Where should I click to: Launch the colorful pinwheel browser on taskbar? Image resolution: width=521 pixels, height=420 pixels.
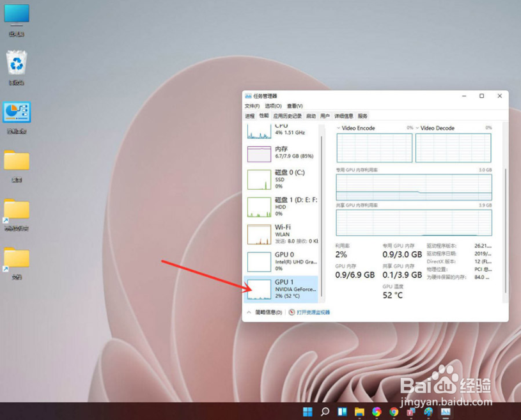click(x=377, y=412)
